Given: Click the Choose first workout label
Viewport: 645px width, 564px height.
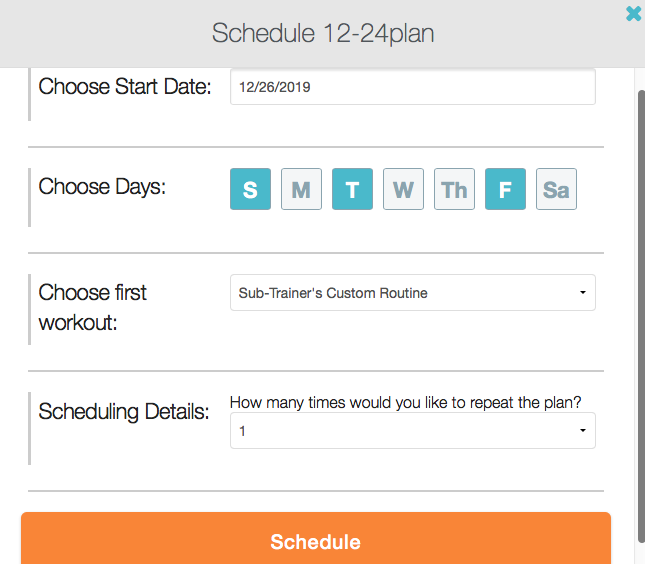Looking at the screenshot, I should (93, 307).
